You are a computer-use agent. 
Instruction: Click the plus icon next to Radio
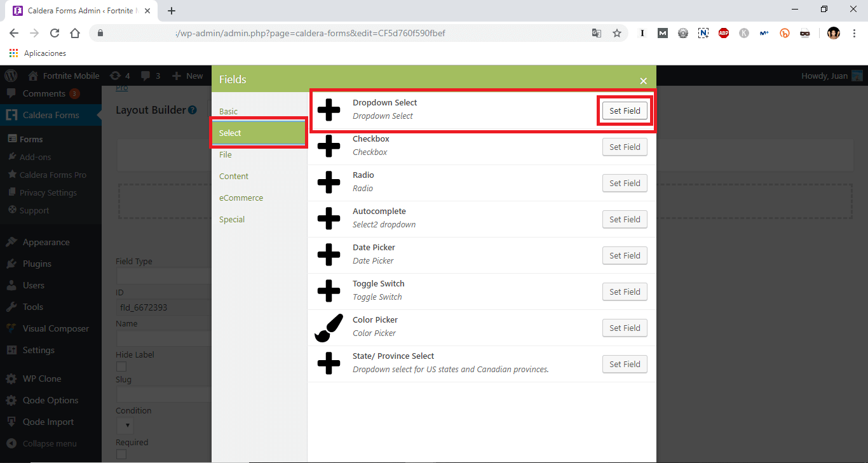point(329,182)
